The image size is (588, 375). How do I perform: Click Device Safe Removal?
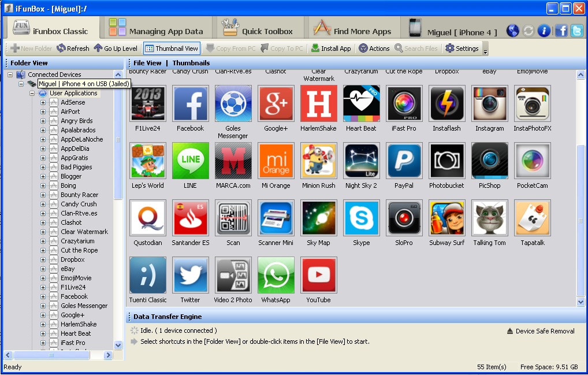pyautogui.click(x=541, y=331)
